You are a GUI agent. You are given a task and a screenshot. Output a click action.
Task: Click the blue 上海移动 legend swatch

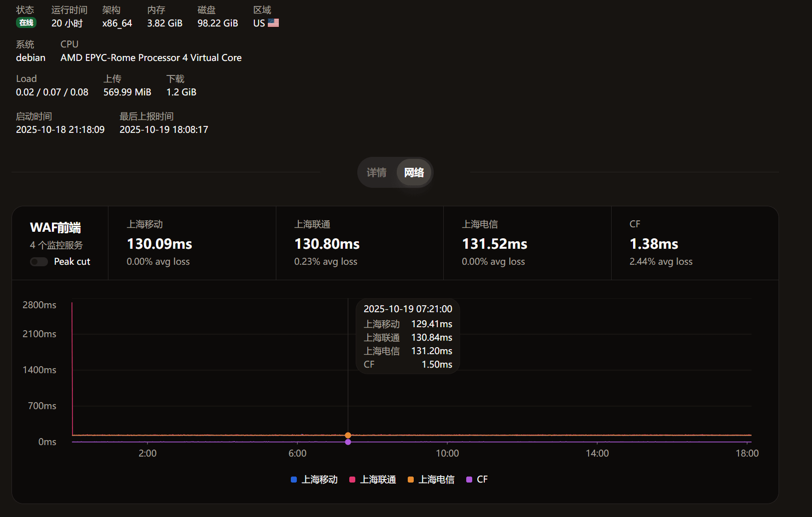tap(294, 480)
